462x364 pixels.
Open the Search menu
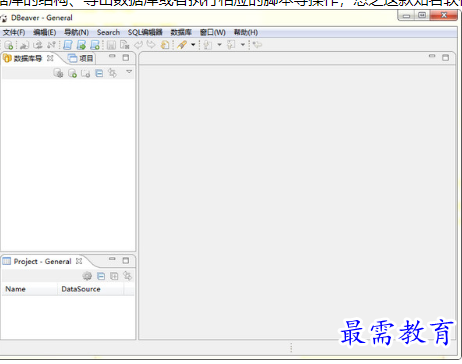point(108,32)
